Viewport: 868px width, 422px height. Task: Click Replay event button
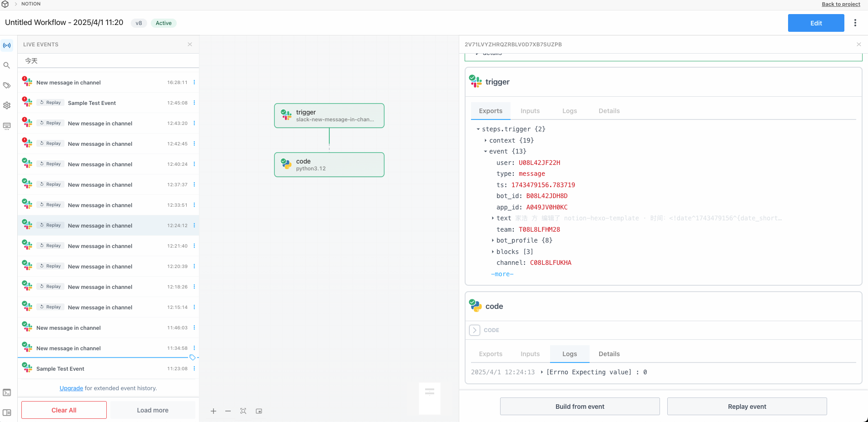747,407
